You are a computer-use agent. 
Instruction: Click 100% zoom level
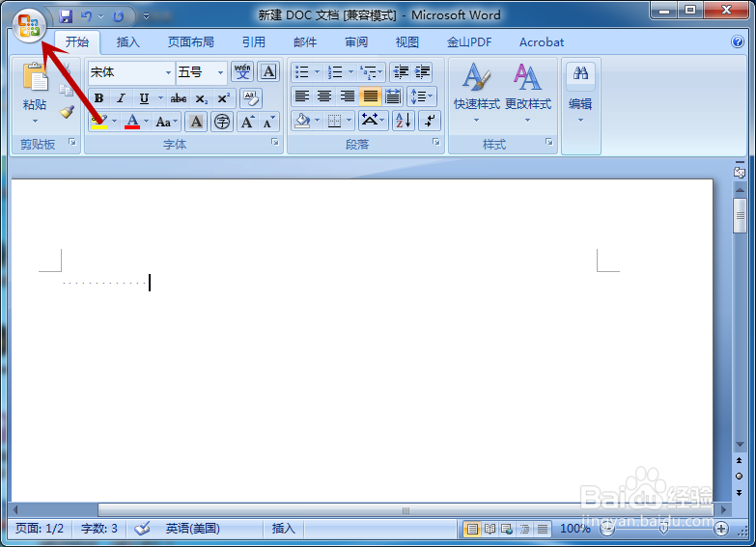click(x=575, y=529)
